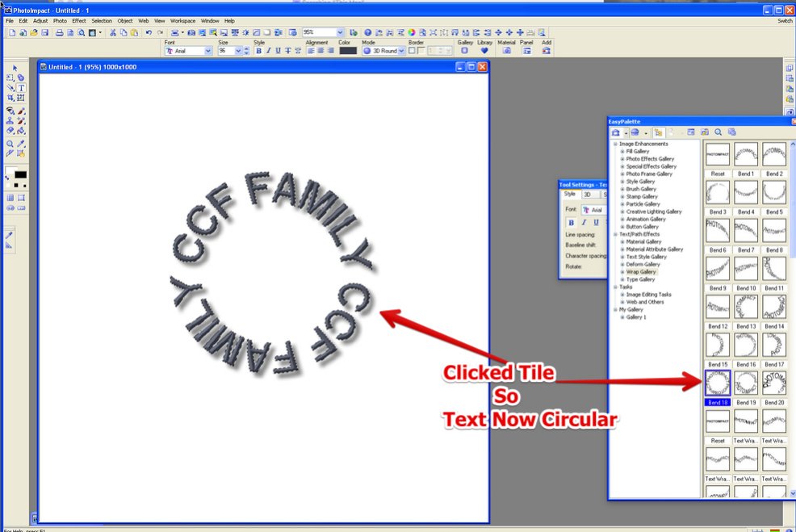Click Switch at the menu bar's right end
This screenshot has width=796, height=532.
[x=785, y=21]
